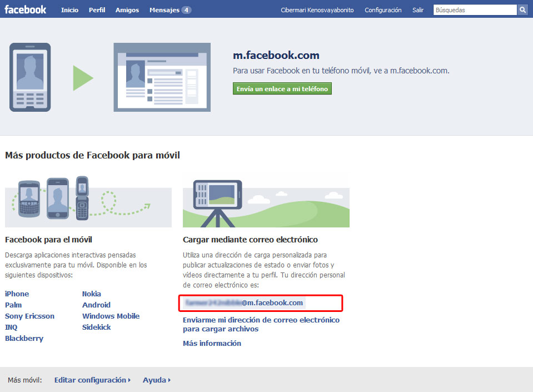Click the Facebook para el móvil heading

(48, 240)
